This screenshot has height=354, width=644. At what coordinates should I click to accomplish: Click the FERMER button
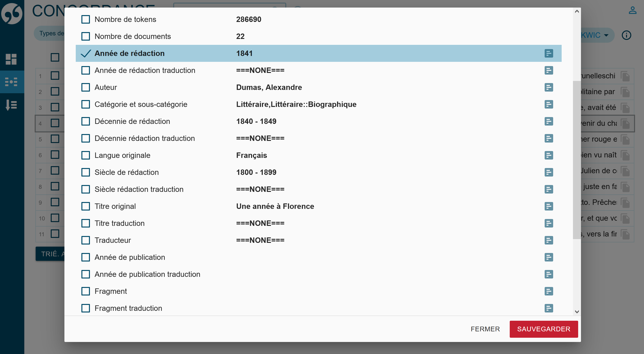(485, 329)
